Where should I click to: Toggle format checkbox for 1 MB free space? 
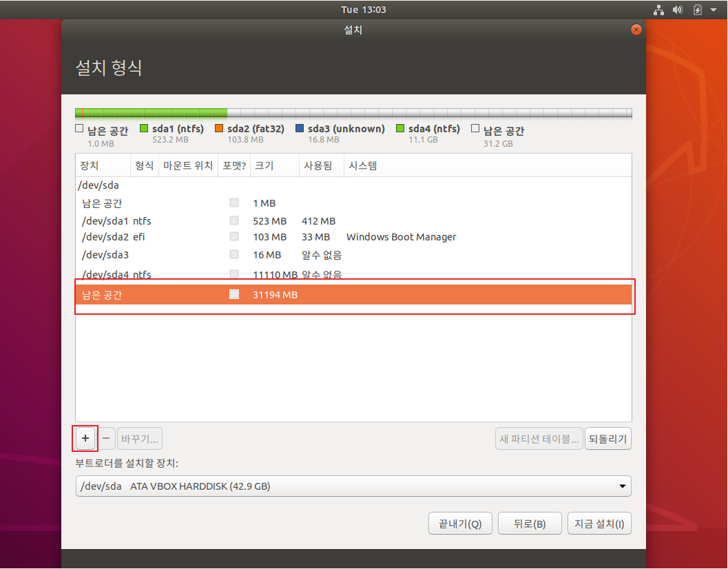[234, 203]
